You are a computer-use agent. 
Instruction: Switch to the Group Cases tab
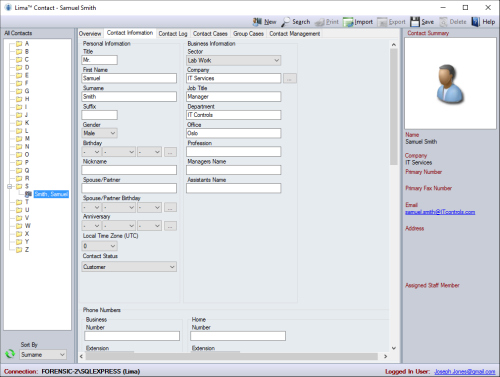click(x=248, y=34)
